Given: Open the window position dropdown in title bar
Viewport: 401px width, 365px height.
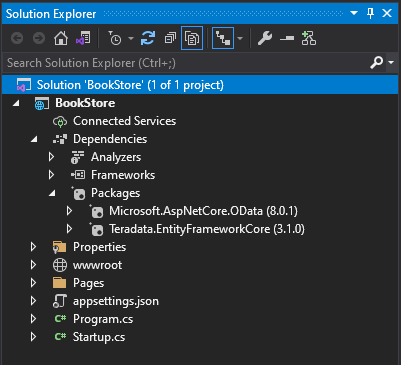Looking at the screenshot, I should pos(354,13).
